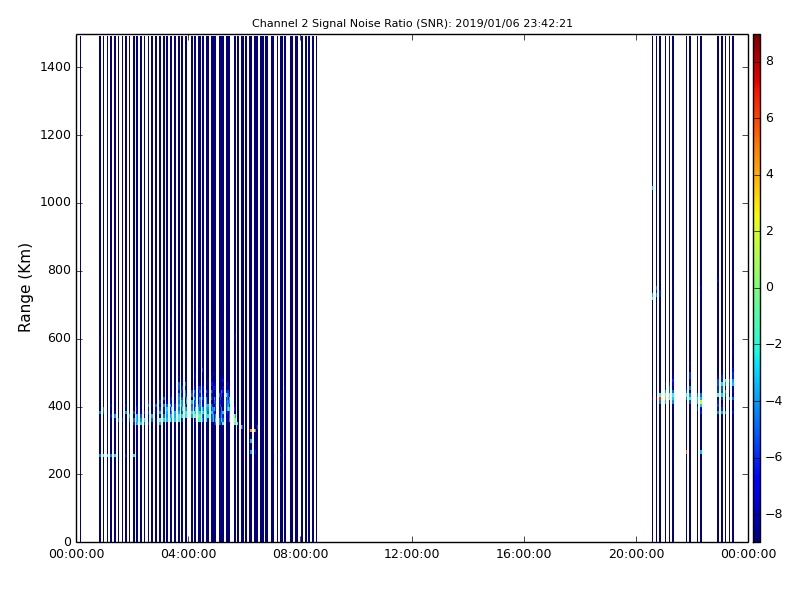Click the 400 y-axis tick label
Screen dimensions: 800x600
59,407
